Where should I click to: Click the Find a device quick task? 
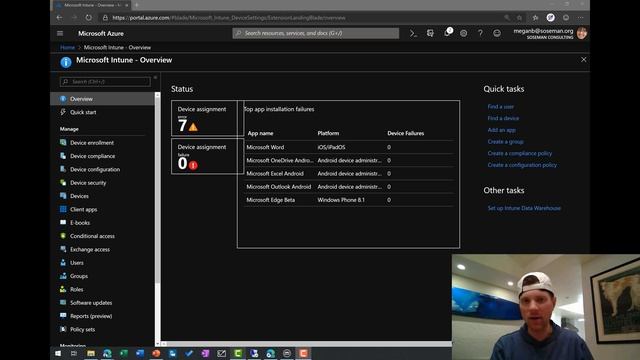click(x=503, y=118)
